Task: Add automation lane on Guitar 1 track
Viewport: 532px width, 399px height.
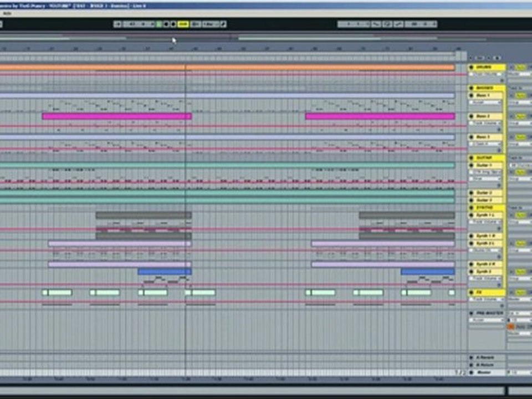Action: [x=499, y=185]
